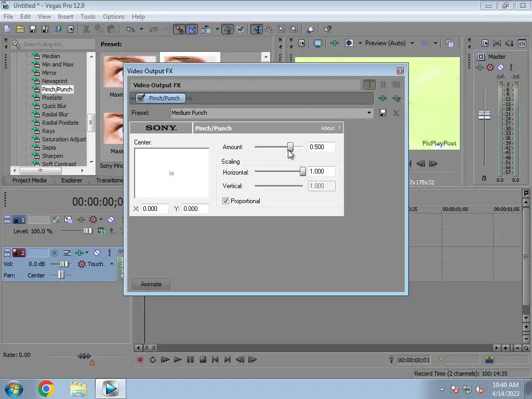Click the Cut scissors toolbar icon
532x399 pixels.
(86, 29)
